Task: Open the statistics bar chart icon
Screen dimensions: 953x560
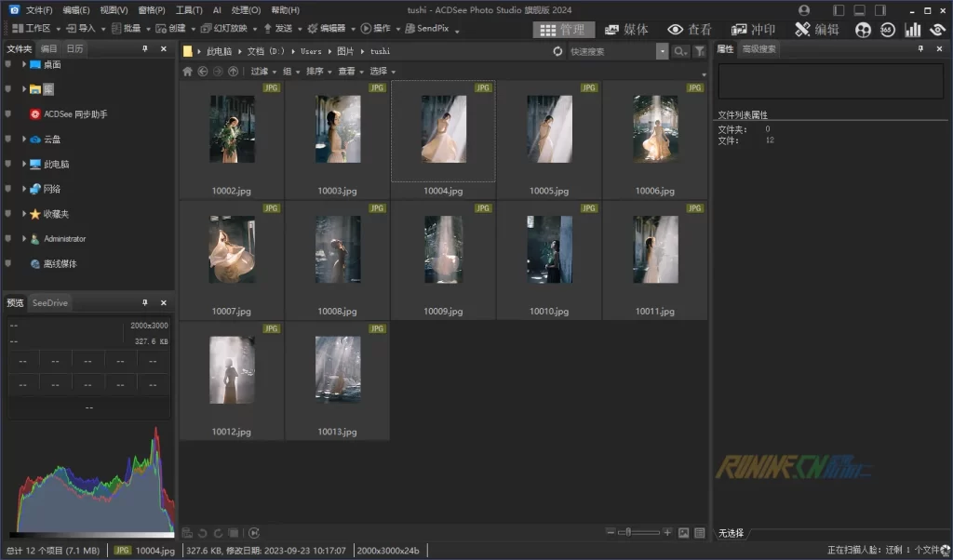Action: click(x=912, y=30)
